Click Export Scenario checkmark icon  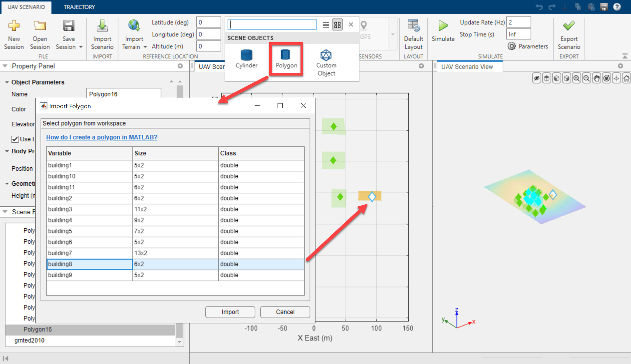pyautogui.click(x=569, y=26)
